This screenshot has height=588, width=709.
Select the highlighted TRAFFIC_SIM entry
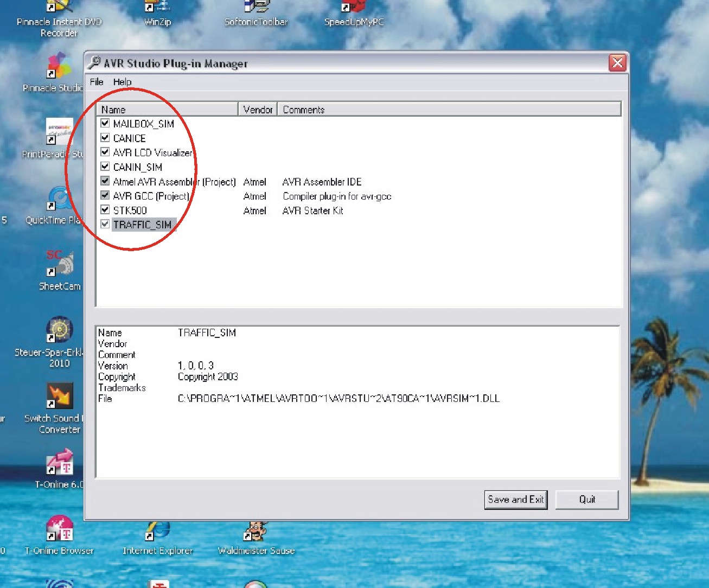143,225
